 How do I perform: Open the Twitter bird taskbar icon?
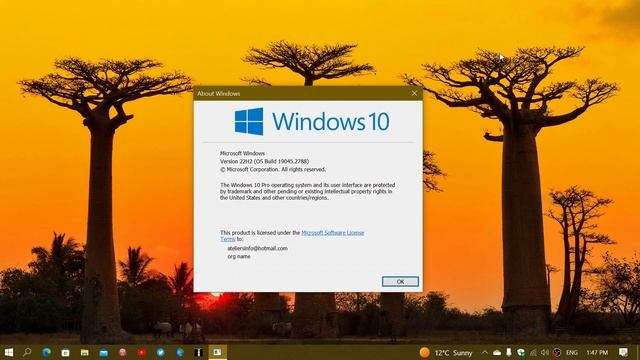(x=161, y=352)
